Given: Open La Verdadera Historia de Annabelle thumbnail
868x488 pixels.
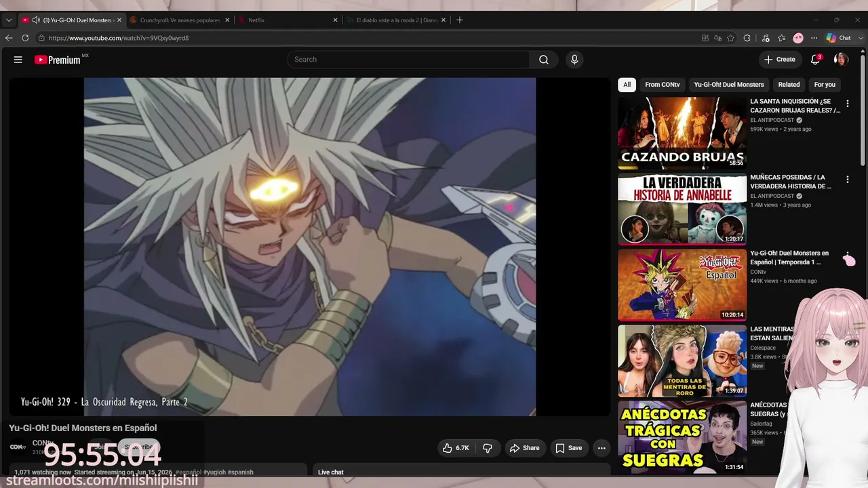Looking at the screenshot, I should coord(682,208).
